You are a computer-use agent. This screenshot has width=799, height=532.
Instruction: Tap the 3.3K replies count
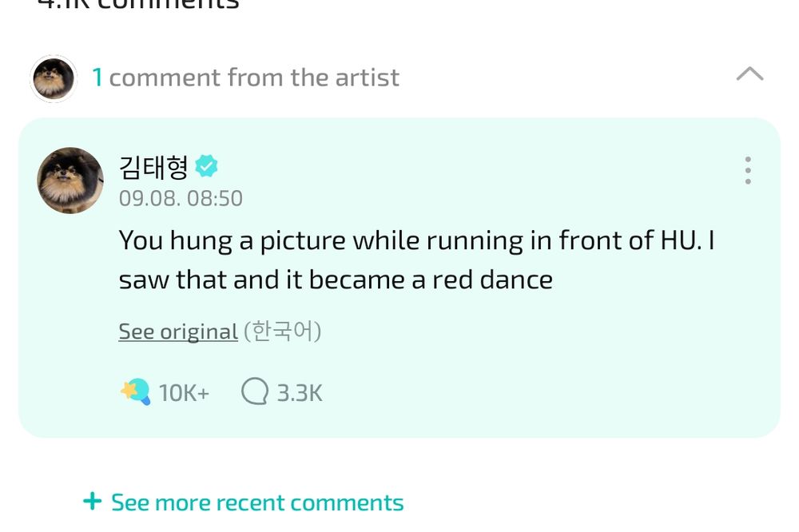[300, 393]
